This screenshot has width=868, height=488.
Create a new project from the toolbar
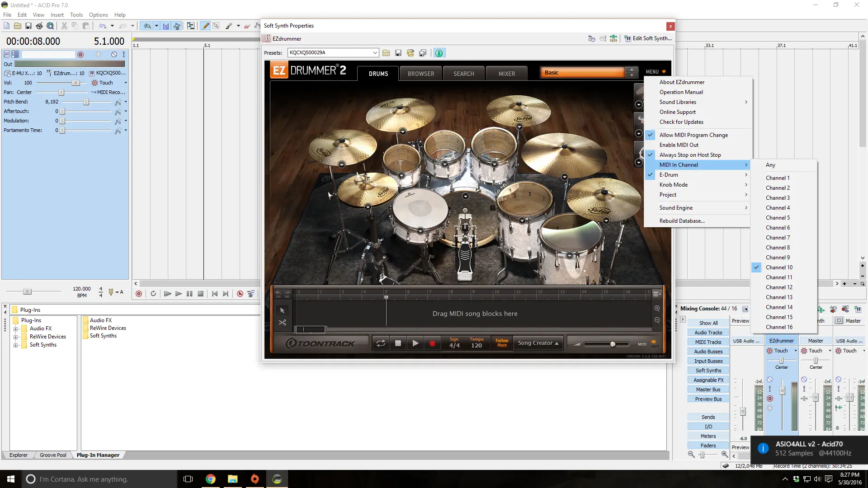point(6,26)
